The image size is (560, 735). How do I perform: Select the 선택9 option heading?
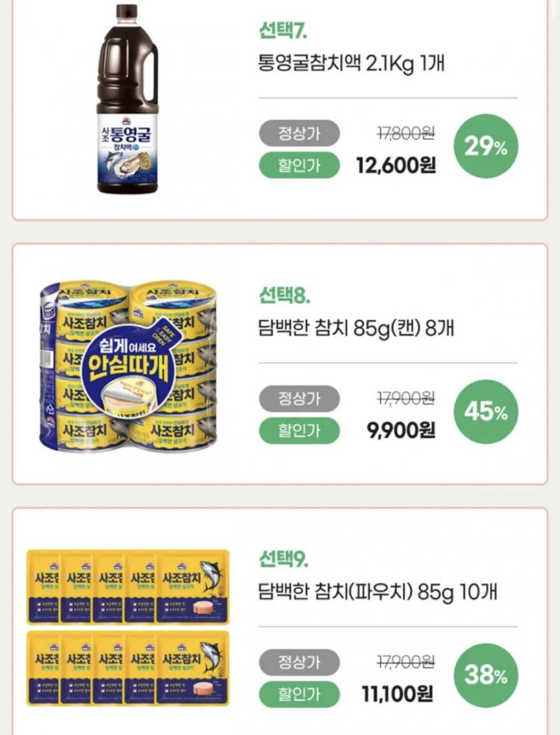(x=284, y=559)
